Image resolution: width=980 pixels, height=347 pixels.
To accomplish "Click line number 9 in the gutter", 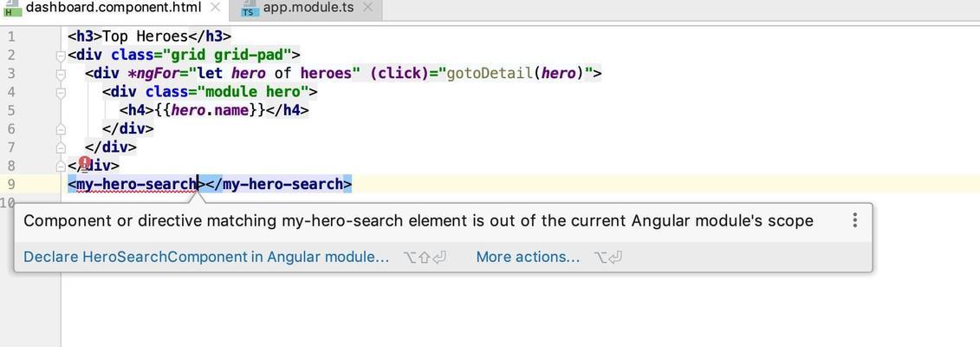I will point(10,184).
